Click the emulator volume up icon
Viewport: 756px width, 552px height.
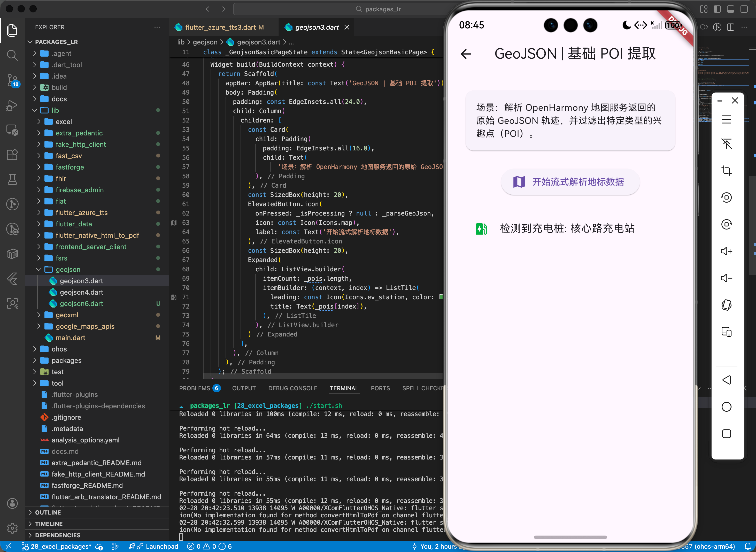coord(727,251)
